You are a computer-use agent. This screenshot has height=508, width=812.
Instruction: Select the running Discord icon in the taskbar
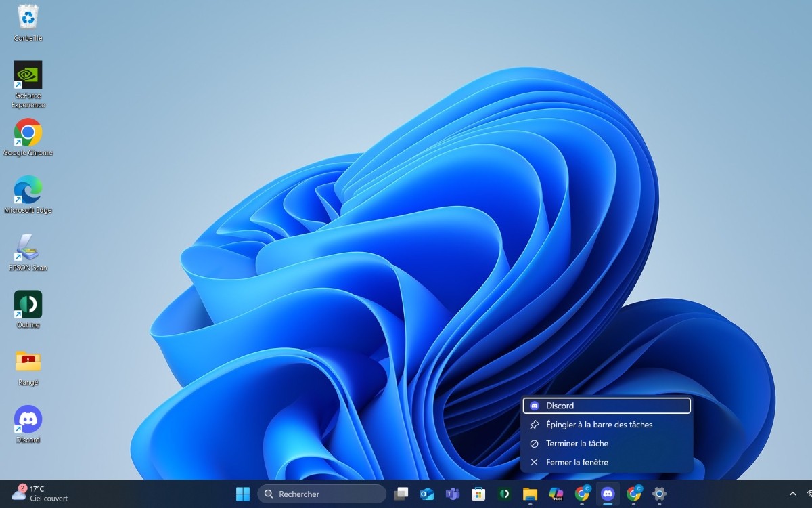(607, 495)
